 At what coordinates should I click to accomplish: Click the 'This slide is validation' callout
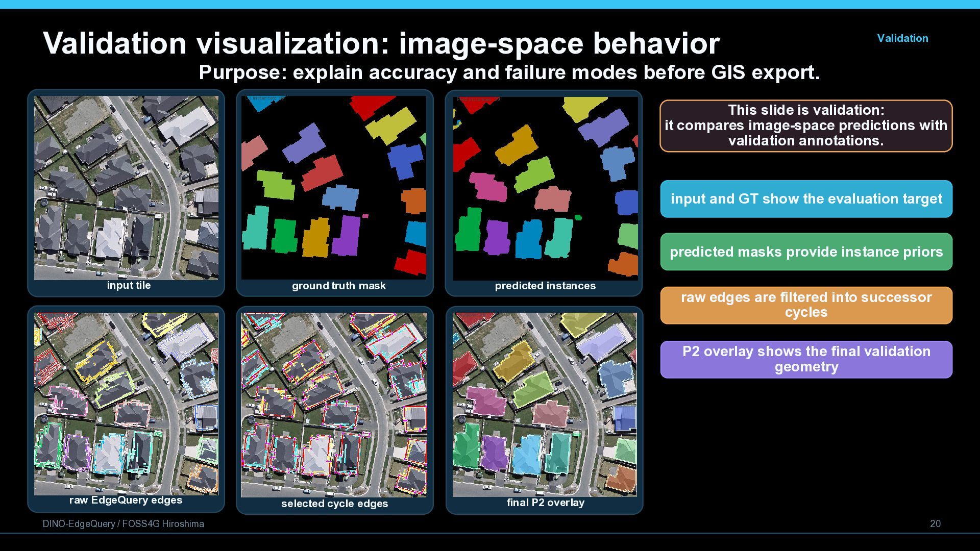click(x=806, y=126)
